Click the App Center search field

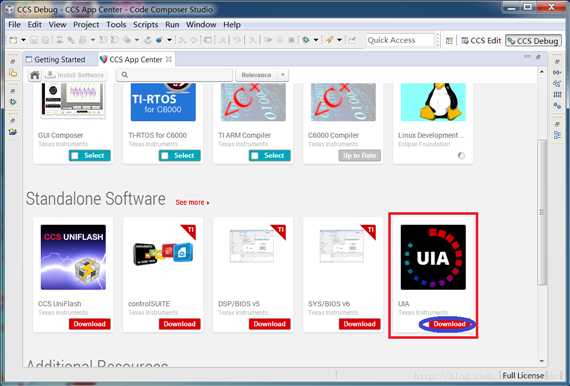tap(174, 75)
